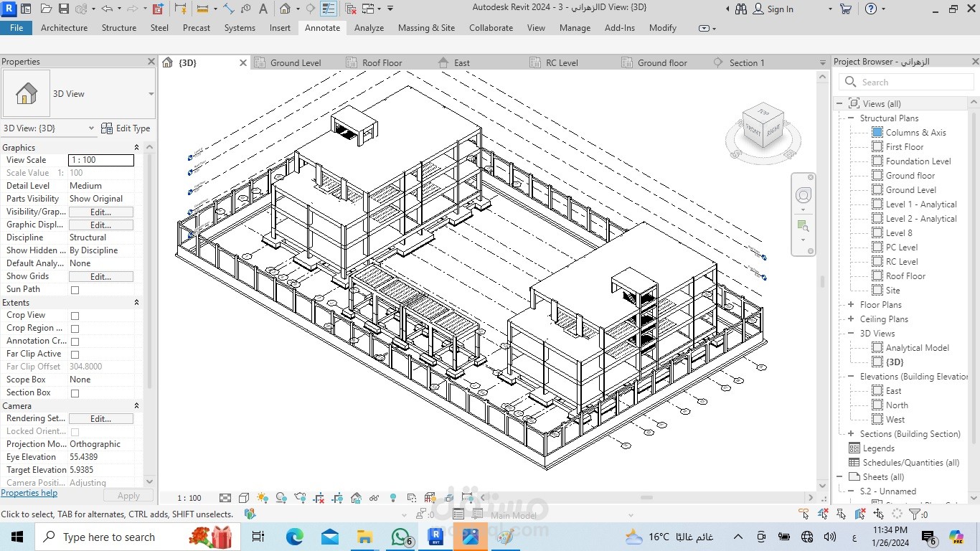Enable the Sun Path checkbox
980x551 pixels.
pos(75,290)
